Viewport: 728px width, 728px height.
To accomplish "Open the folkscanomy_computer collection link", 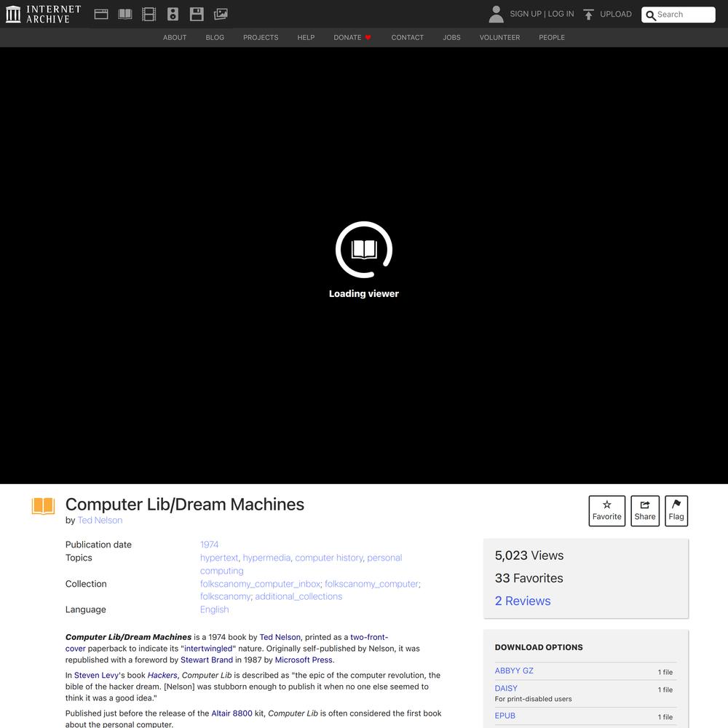I will click(x=371, y=584).
